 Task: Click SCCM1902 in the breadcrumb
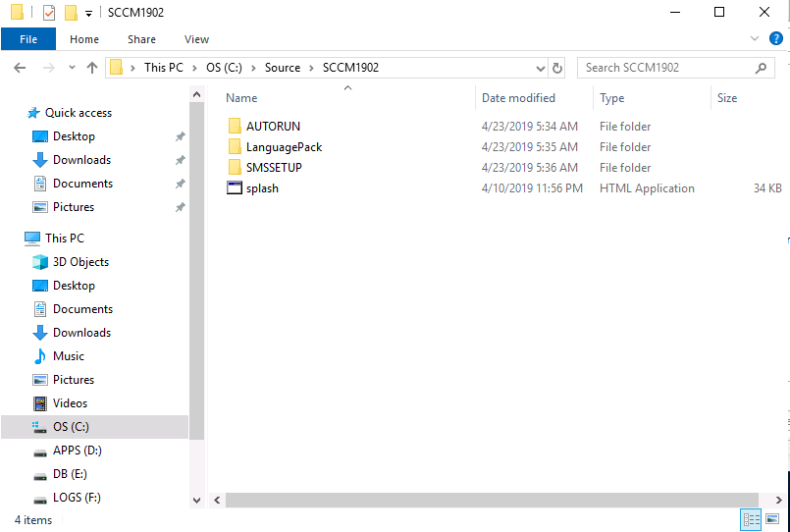[350, 68]
